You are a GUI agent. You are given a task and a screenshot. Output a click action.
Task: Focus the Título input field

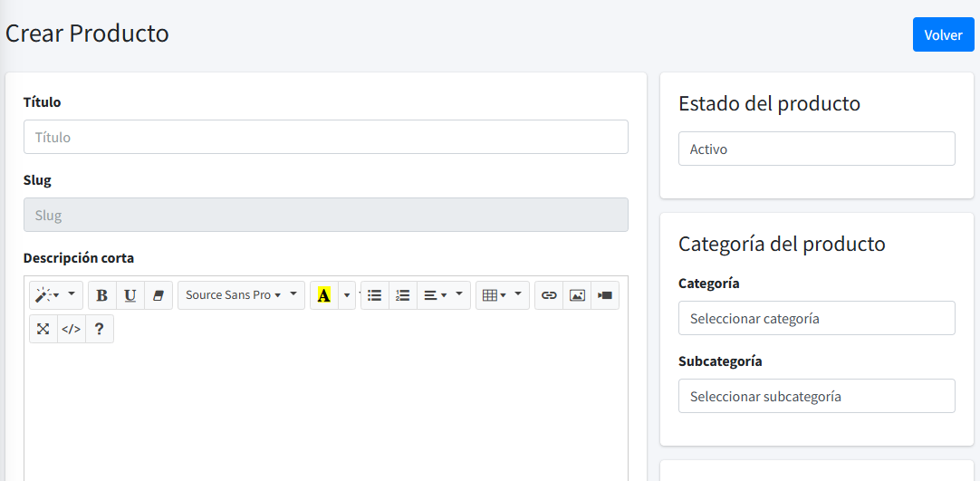326,137
